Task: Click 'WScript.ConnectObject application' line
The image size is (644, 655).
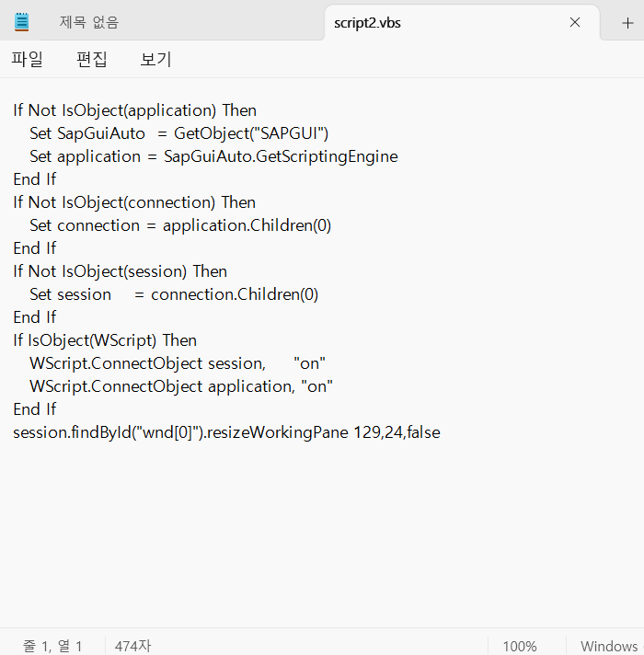Action: pyautogui.click(x=181, y=386)
